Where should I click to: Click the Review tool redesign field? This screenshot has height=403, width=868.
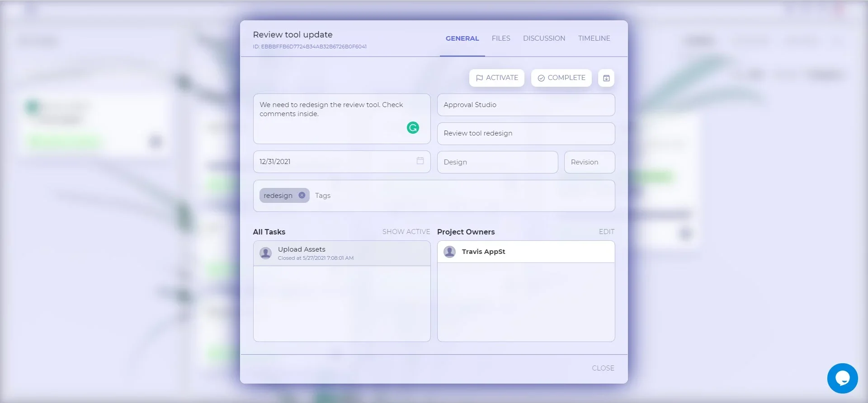[x=526, y=134]
